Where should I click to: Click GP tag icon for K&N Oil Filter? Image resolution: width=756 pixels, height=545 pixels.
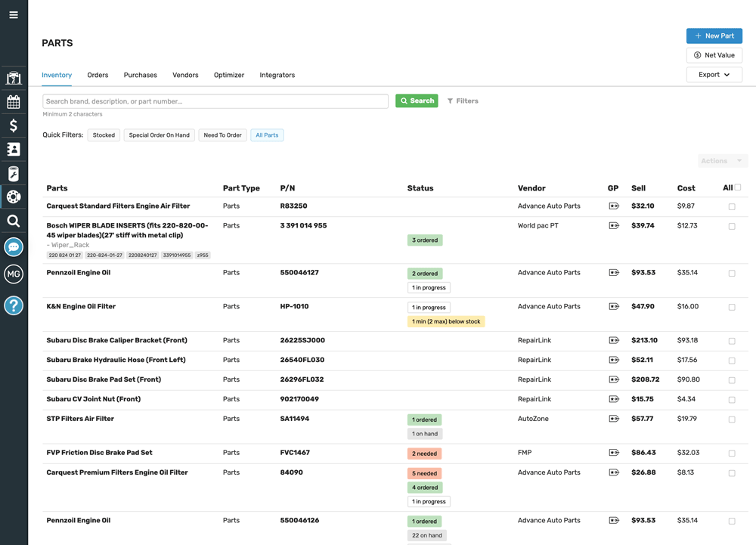614,306
